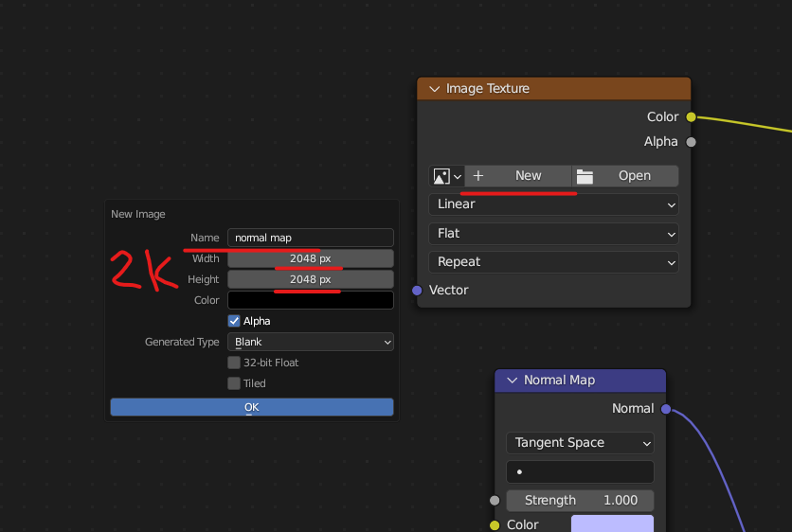Screen dimensions: 792x532
Task: Collapse the Normal Map node
Action: (513, 381)
